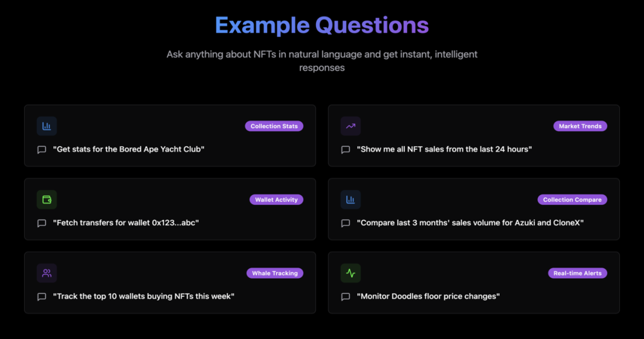
Task: Click chat bubble icon beside wallet transfers question
Action: click(41, 224)
